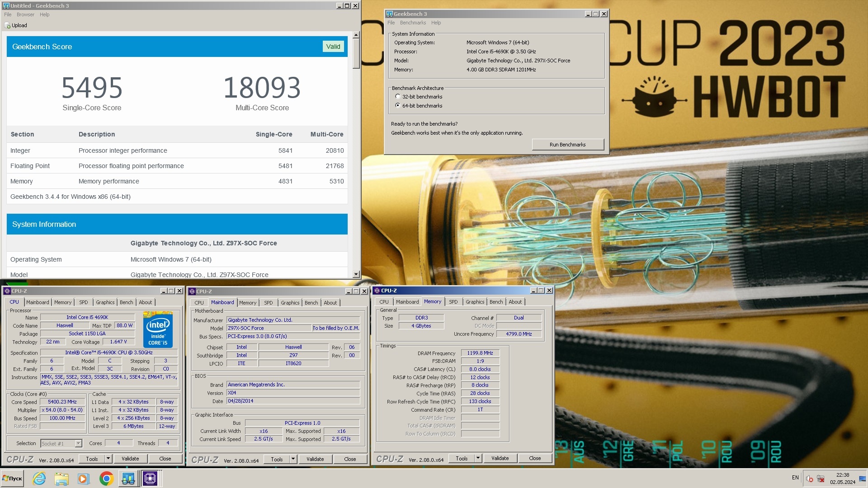Open the File Explorer taskbar icon
The image size is (868, 488).
pos(61,479)
